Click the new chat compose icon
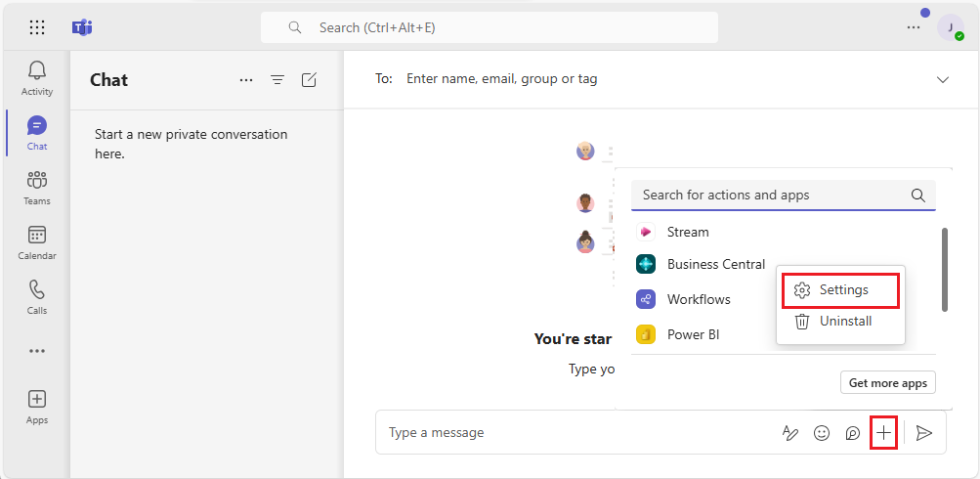Viewport: 980px width, 479px height. click(309, 80)
